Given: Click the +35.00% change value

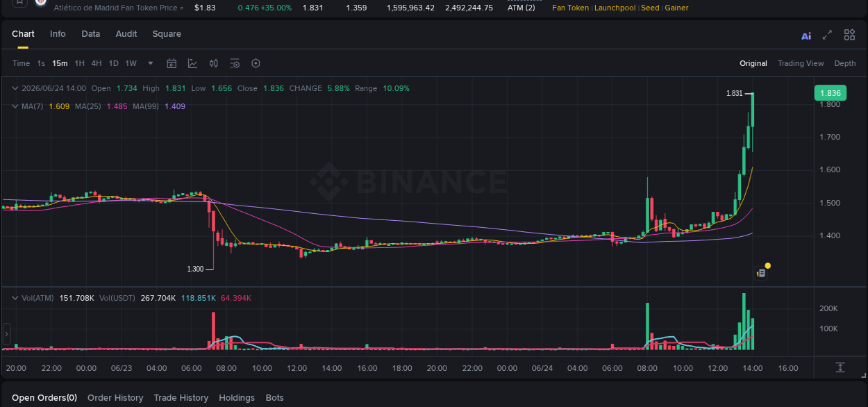Looking at the screenshot, I should pos(276,8).
